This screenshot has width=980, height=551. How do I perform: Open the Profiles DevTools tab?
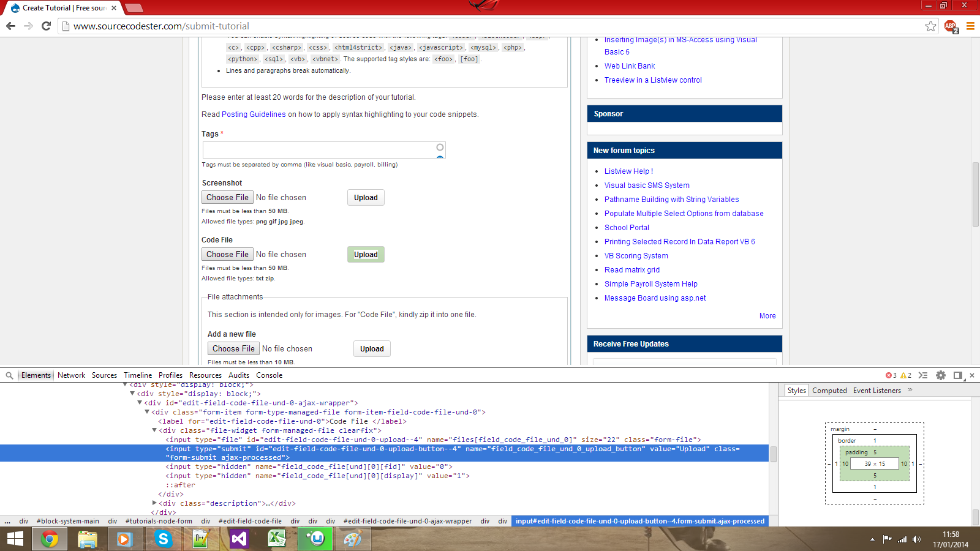(170, 375)
